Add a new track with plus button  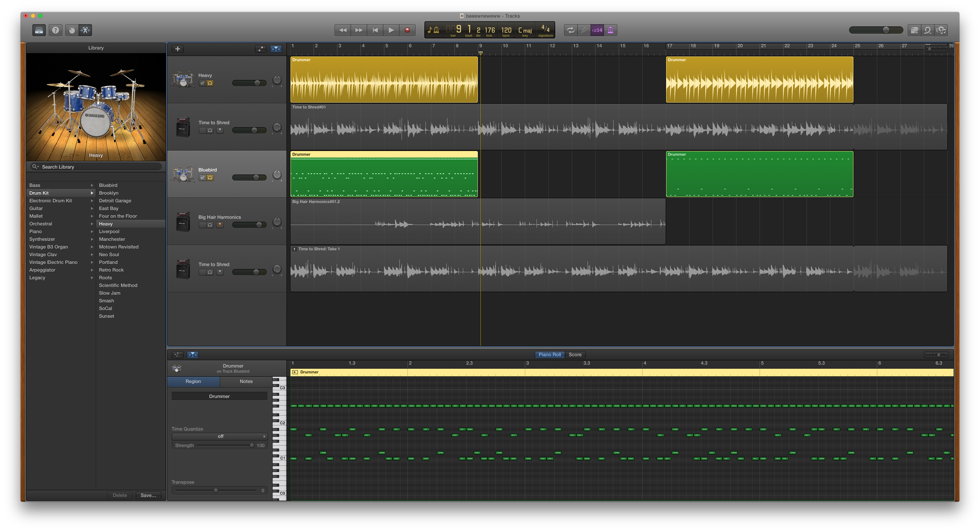(x=178, y=49)
